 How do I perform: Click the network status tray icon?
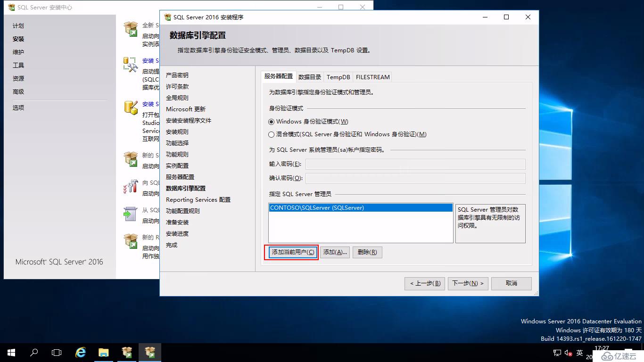coord(557,353)
